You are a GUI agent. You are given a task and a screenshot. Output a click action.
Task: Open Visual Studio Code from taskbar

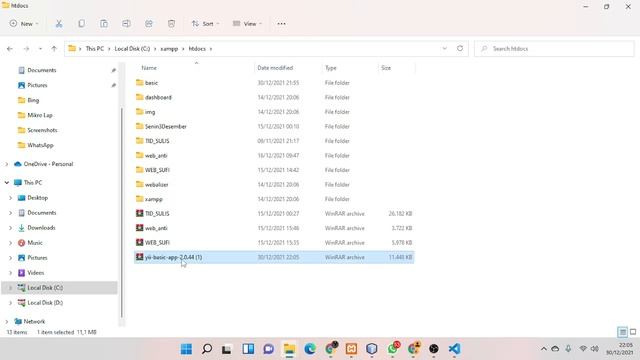(x=454, y=349)
